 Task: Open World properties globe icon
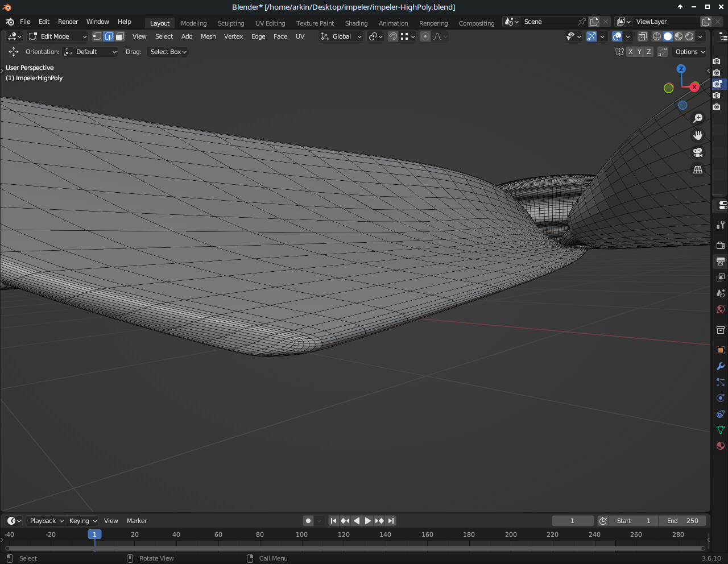pyautogui.click(x=721, y=309)
